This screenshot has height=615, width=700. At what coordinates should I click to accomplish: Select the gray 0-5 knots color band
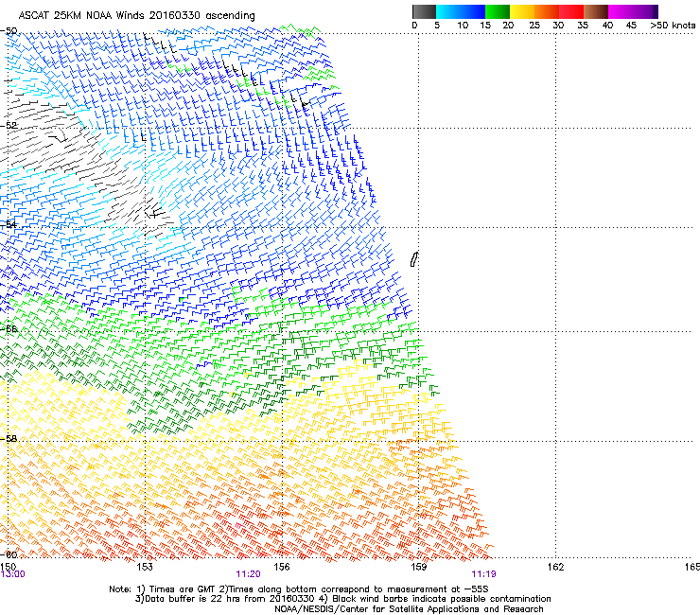click(x=424, y=11)
